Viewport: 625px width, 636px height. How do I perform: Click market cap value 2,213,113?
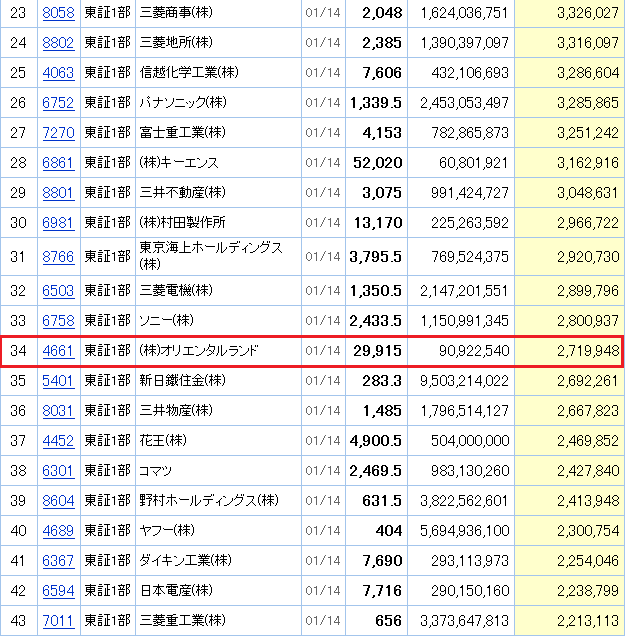[588, 621]
